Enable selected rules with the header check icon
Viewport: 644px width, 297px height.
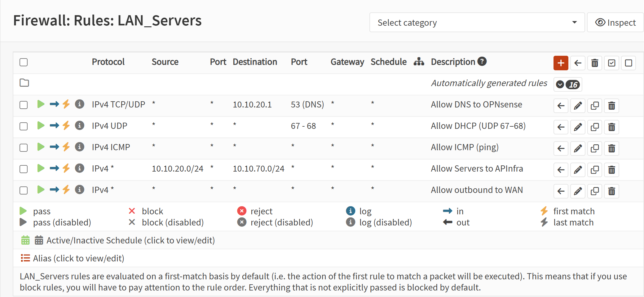tap(611, 63)
